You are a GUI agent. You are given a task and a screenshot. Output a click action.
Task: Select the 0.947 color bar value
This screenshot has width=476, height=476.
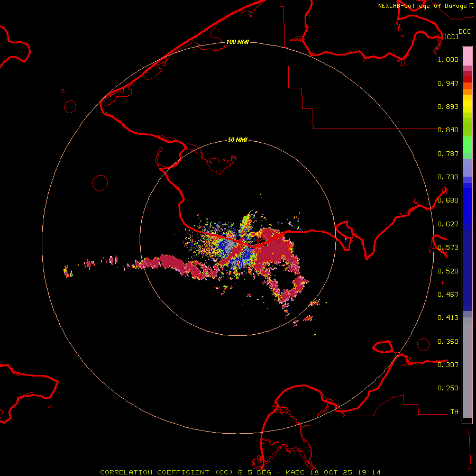coord(448,83)
